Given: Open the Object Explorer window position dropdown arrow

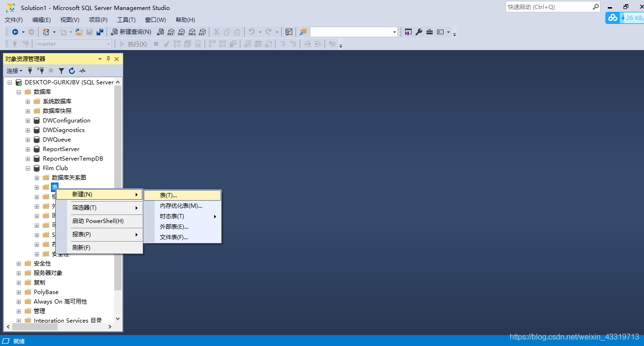Looking at the screenshot, I should (100, 59).
